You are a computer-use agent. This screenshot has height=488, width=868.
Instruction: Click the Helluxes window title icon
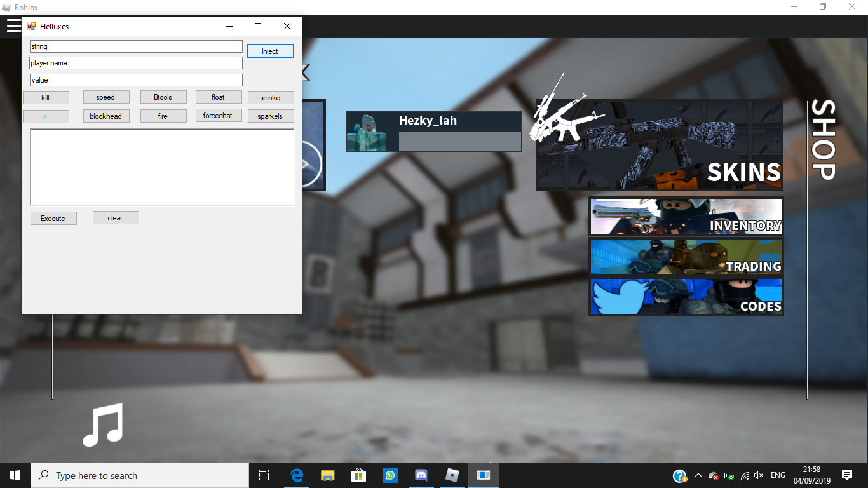tap(32, 26)
